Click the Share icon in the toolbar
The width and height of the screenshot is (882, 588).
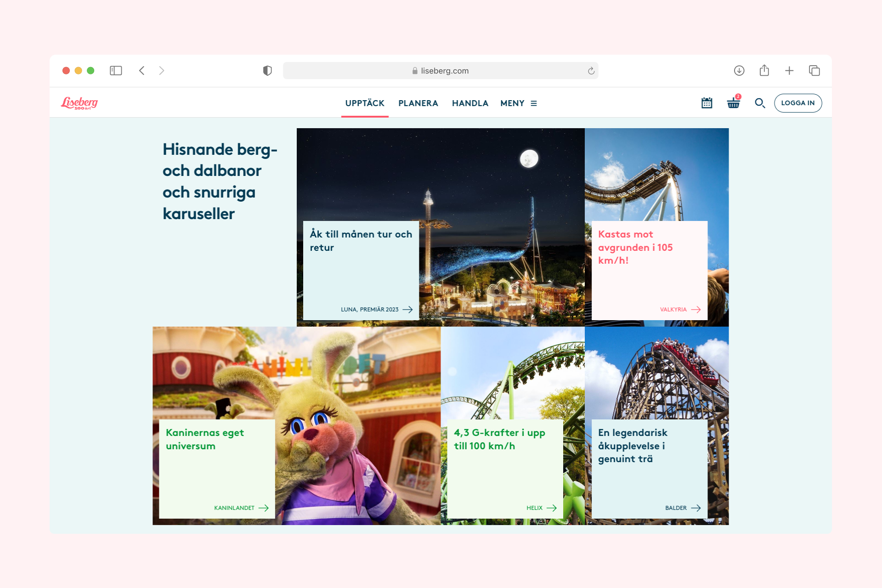click(x=764, y=70)
